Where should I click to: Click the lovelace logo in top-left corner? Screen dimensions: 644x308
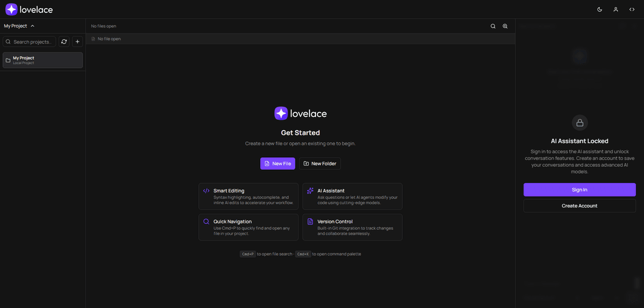click(x=29, y=10)
